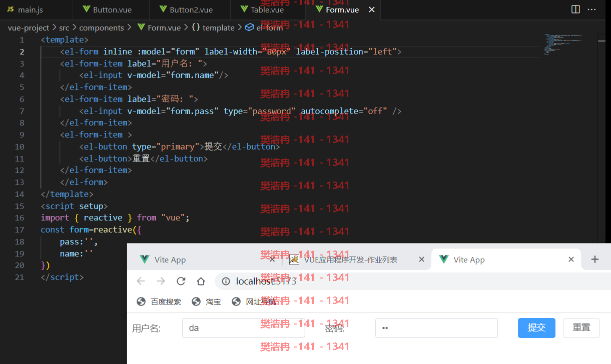Click 'form.pass' on line 7
This screenshot has height=364, width=611.
pos(192,111)
